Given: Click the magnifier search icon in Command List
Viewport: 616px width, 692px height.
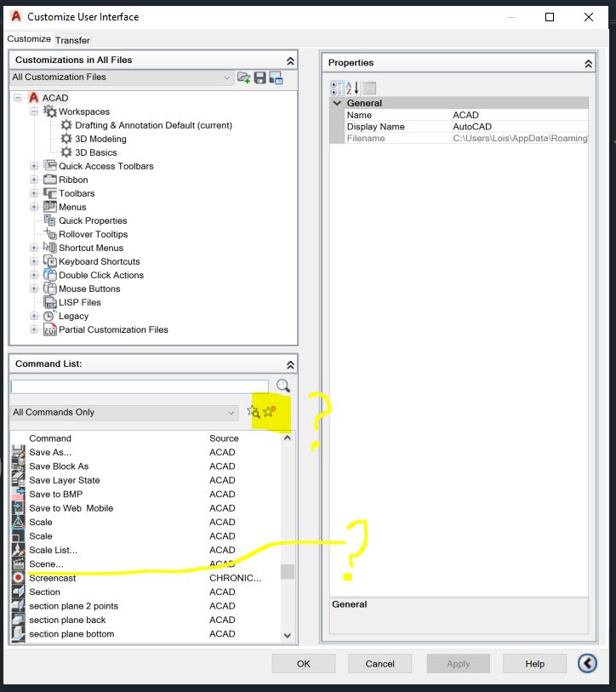Looking at the screenshot, I should point(282,386).
